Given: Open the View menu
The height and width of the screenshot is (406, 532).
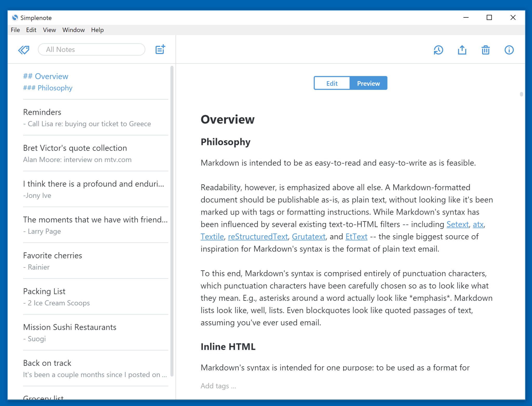Looking at the screenshot, I should pos(49,30).
